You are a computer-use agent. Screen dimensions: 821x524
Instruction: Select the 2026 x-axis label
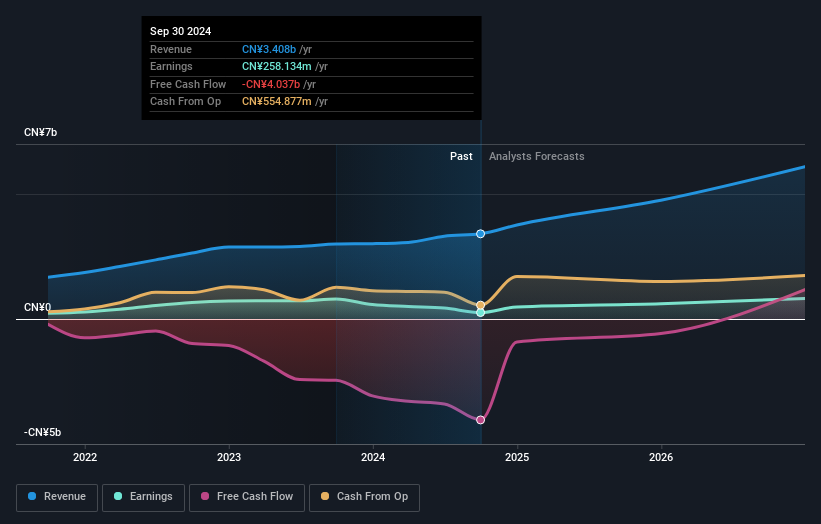click(x=661, y=457)
